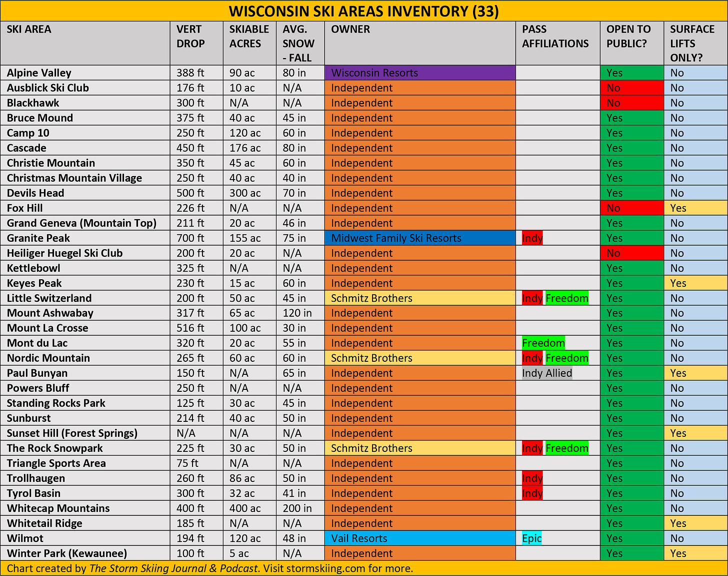Click Bruce Mound's 375 ft vertical drop
Image resolution: width=728 pixels, height=576 pixels.
pyautogui.click(x=190, y=118)
